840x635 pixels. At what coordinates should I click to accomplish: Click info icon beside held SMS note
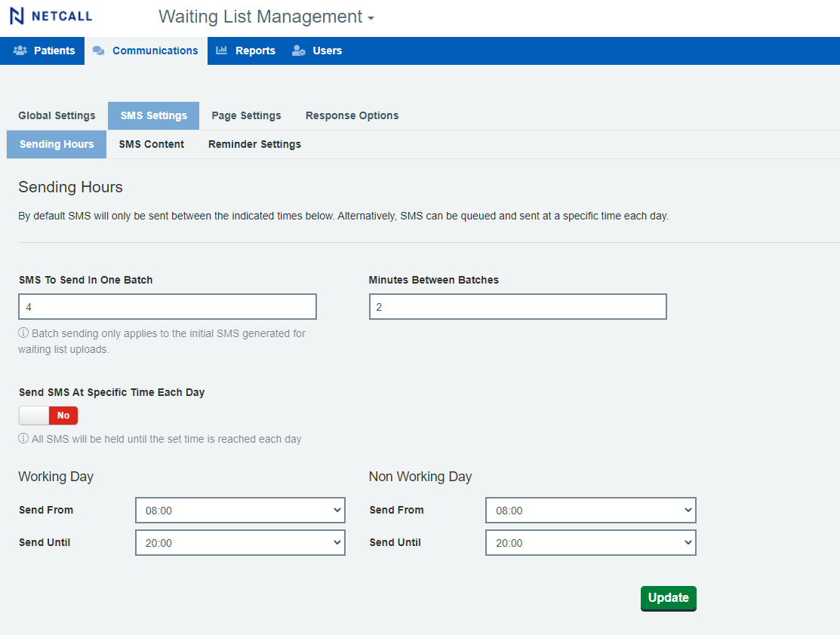point(23,439)
